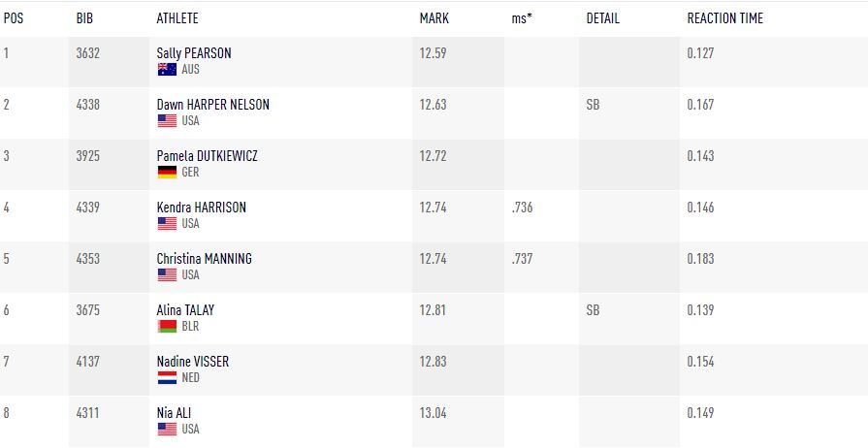Click bib number 3632

click(87, 53)
